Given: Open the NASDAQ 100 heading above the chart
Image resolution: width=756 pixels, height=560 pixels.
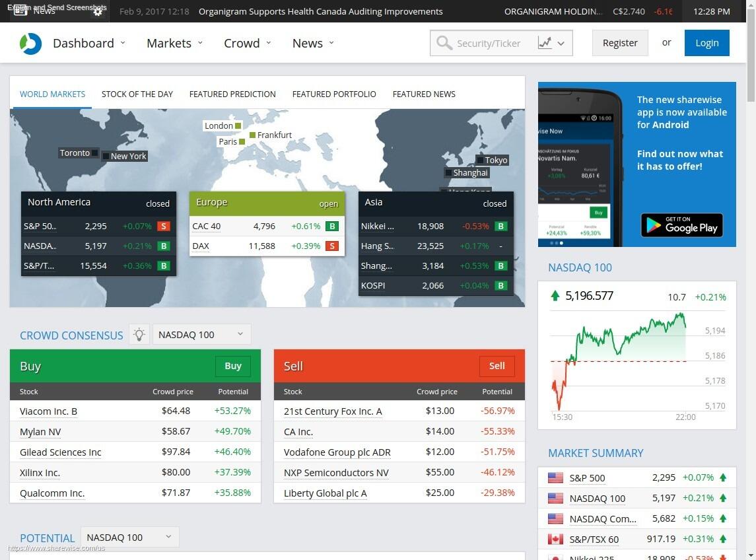Looking at the screenshot, I should click(x=580, y=267).
